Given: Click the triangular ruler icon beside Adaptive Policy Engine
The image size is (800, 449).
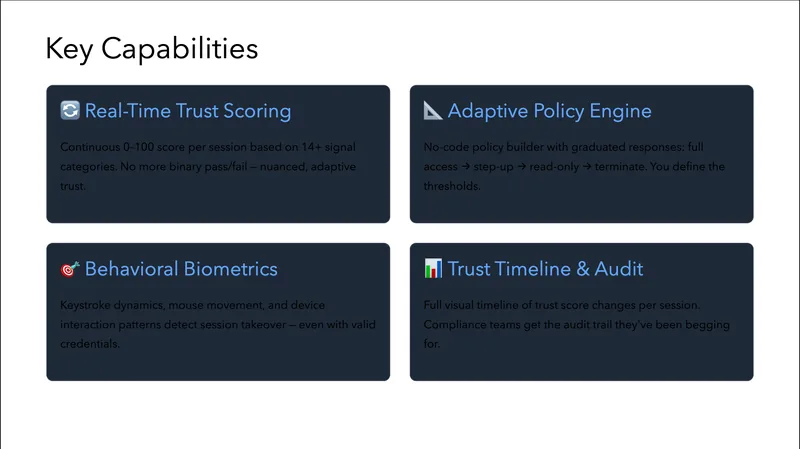Looking at the screenshot, I should (x=433, y=111).
